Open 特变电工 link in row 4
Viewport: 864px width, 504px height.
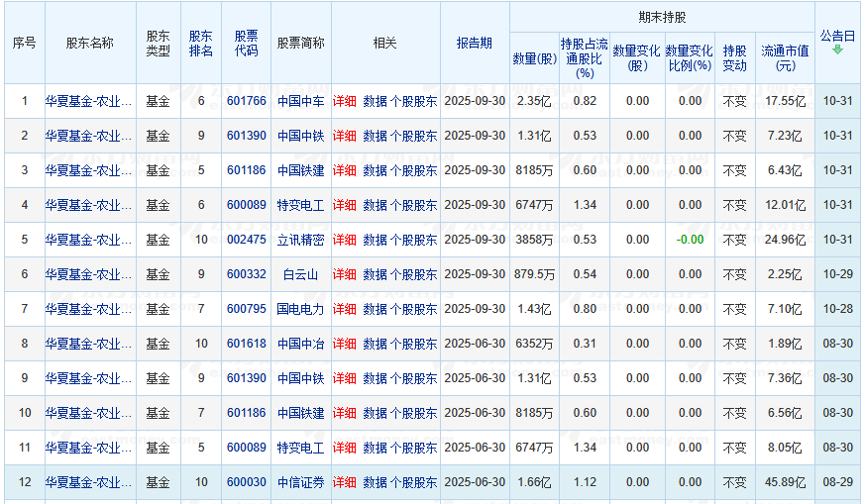click(x=300, y=205)
